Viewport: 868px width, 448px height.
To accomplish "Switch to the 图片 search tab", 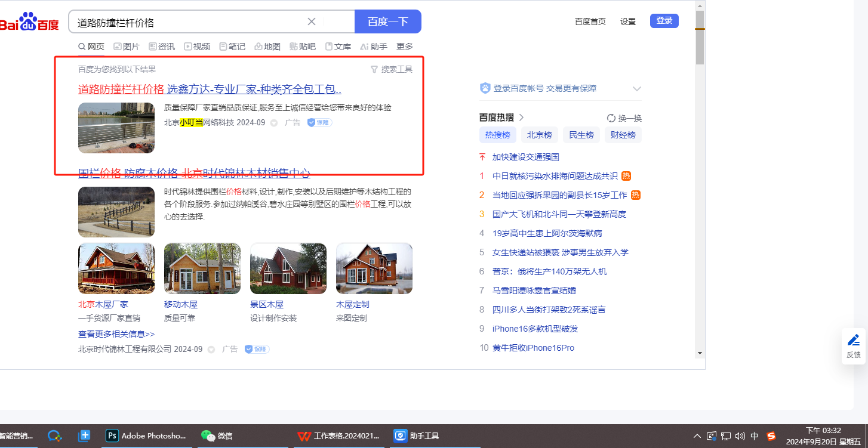I will coord(127,47).
